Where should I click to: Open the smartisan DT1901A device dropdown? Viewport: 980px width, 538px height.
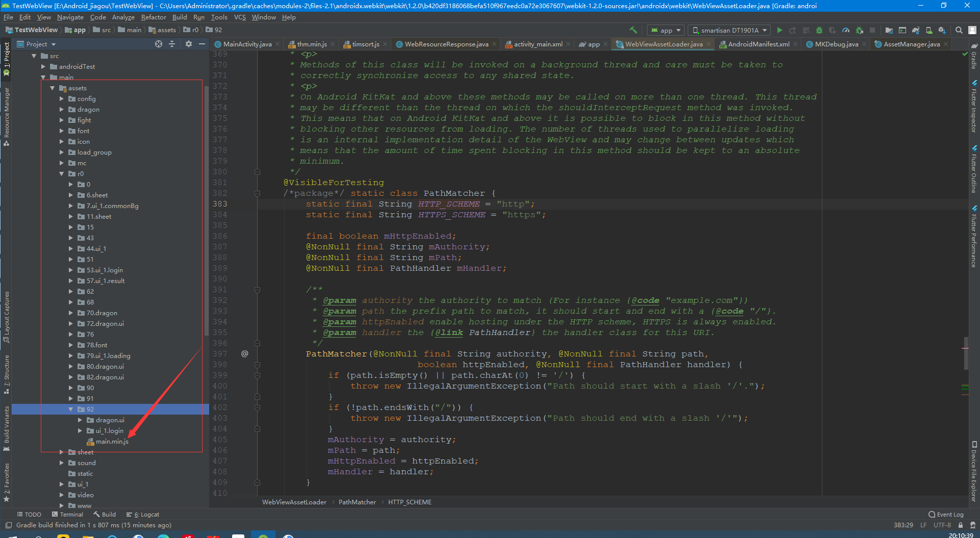pos(728,30)
